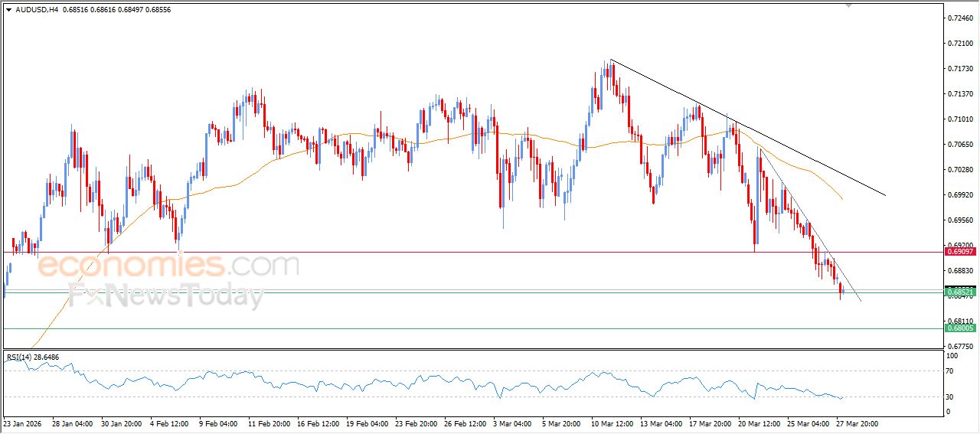Click the 23 Jan 2026 date label
Viewport: 980px width, 434px height.
(22, 423)
